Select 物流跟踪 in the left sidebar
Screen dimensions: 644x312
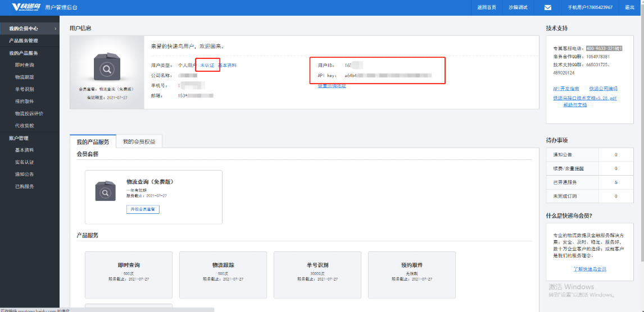point(25,77)
